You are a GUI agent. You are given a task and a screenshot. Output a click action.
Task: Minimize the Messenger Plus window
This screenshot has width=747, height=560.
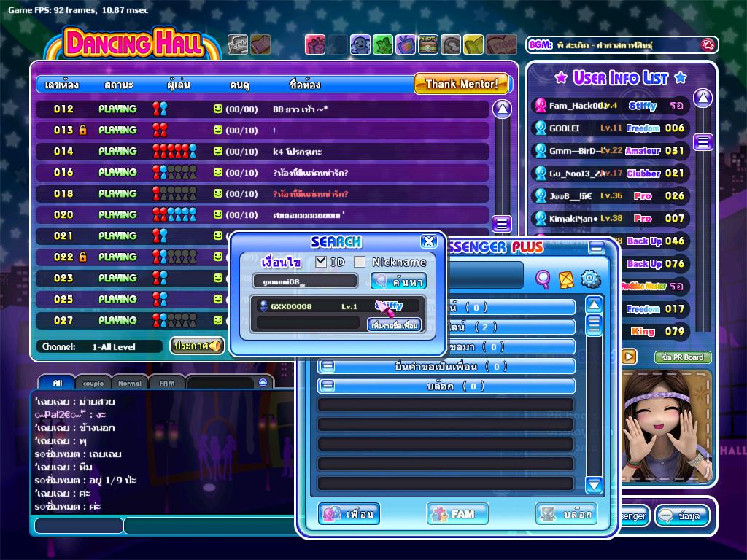pos(597,247)
